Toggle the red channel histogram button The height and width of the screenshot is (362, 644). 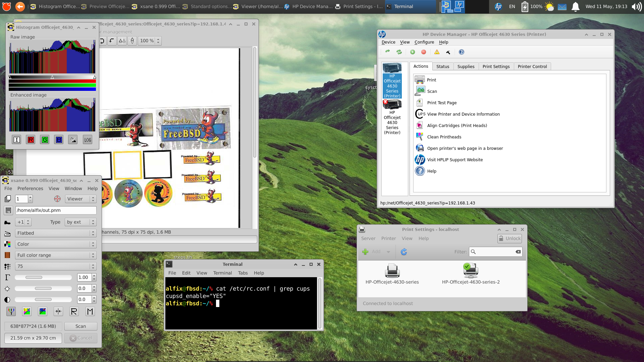click(x=31, y=140)
